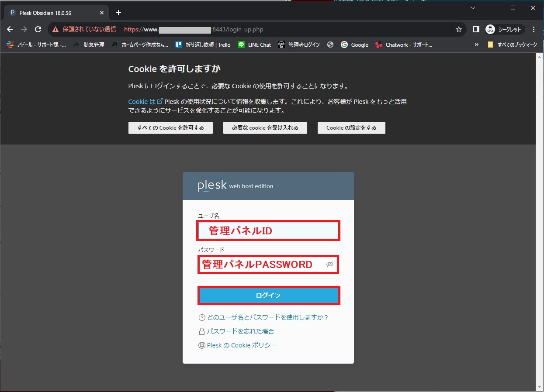The height and width of the screenshot is (392, 544).
Task: Click the browser forward arrow
Action: pyautogui.click(x=24, y=29)
